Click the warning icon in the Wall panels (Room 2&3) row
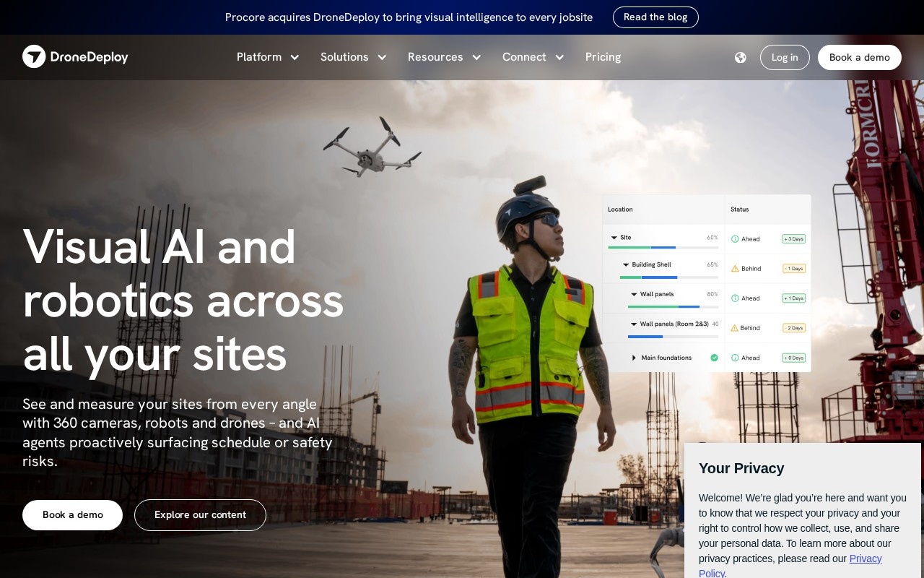924x578 pixels. (735, 327)
